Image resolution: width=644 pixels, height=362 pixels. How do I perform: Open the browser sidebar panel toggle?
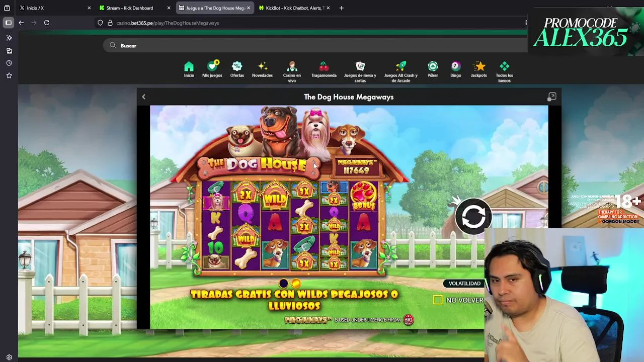pyautogui.click(x=9, y=23)
